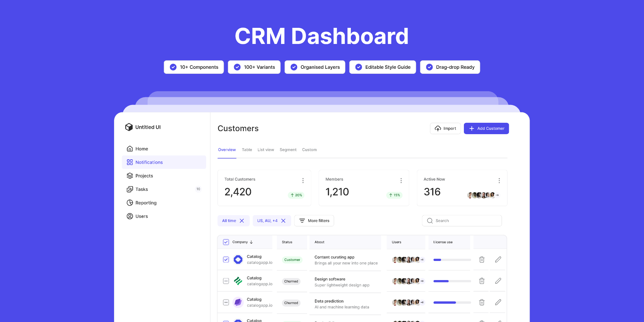Select the Projects layers icon

click(130, 175)
